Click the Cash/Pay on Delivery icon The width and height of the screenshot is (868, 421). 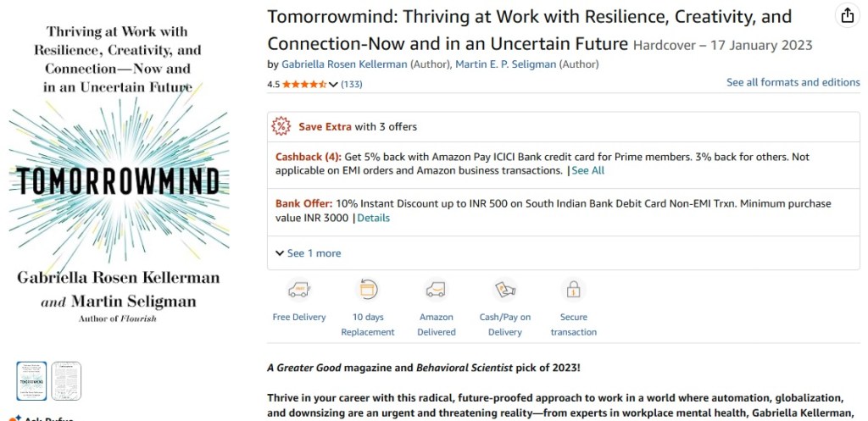coord(505,290)
